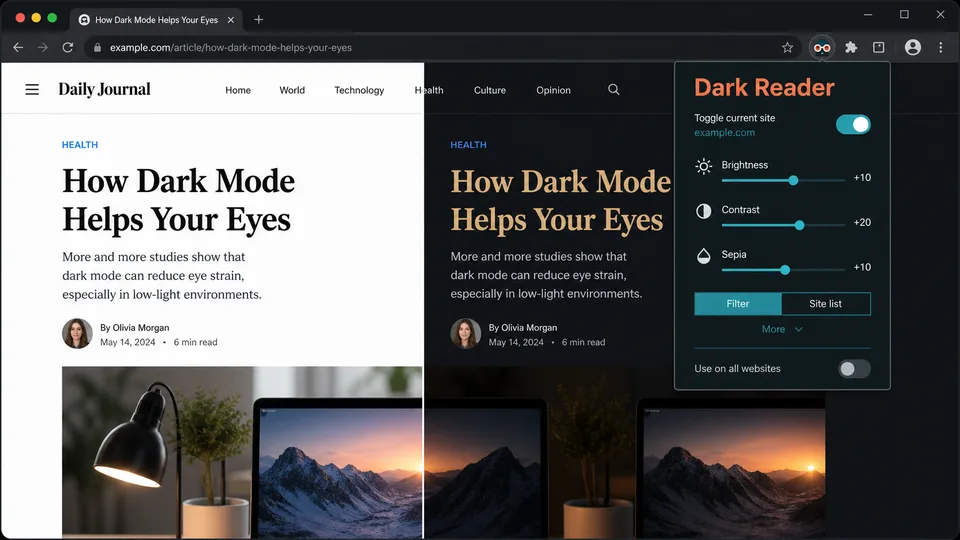Switch to the Site list tab
Viewport: 960px width, 540px height.
point(826,304)
